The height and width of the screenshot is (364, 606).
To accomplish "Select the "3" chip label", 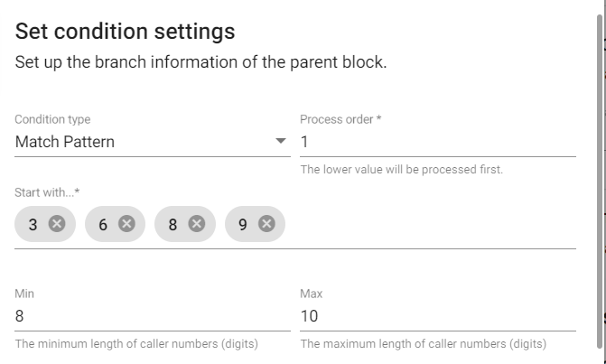I will [x=33, y=224].
